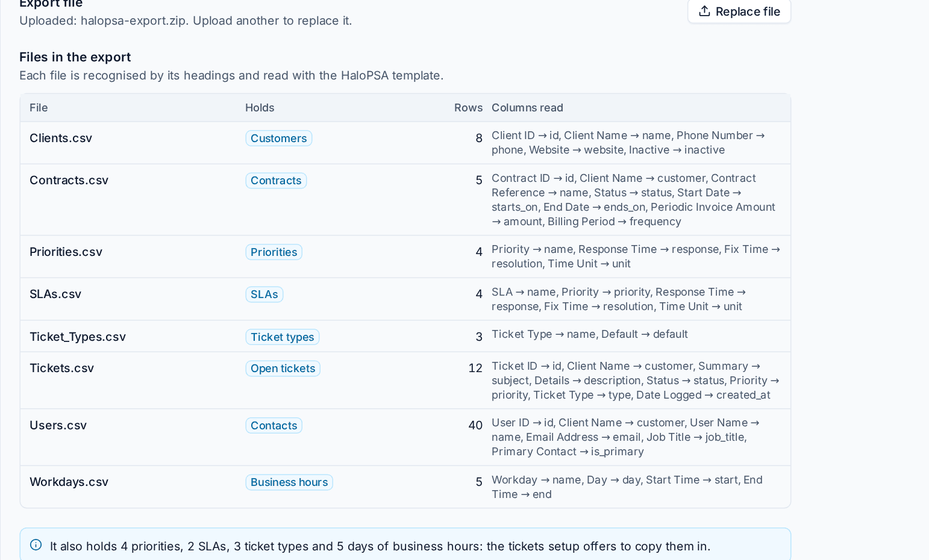Click the Rows column header
Viewport: 929px width, 560px height.
(468, 108)
